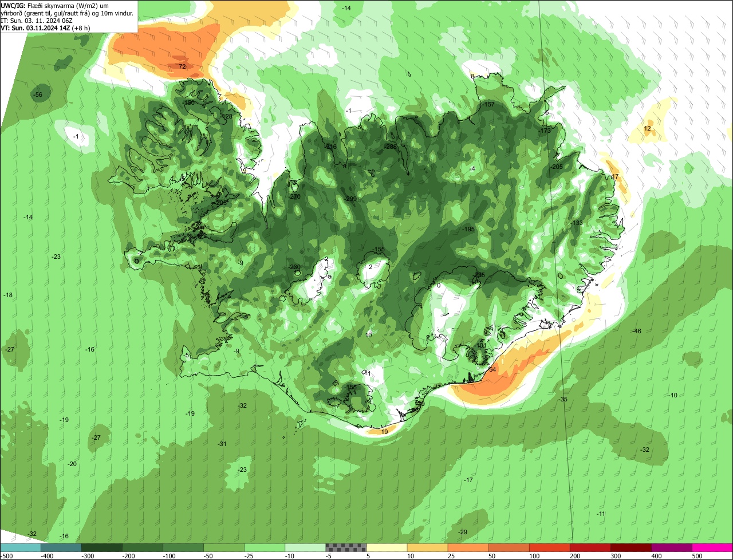Click the orange legend swatch between 25 and 50
This screenshot has height=560, width=733.
(468, 547)
